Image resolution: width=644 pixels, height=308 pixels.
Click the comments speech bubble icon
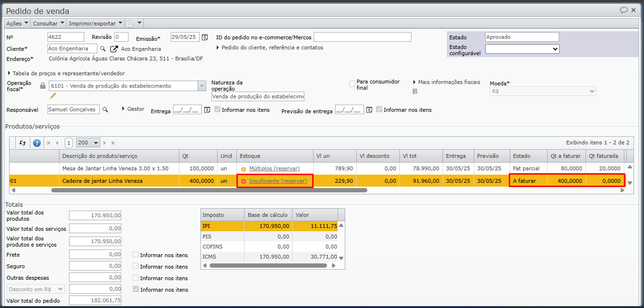pos(624,10)
